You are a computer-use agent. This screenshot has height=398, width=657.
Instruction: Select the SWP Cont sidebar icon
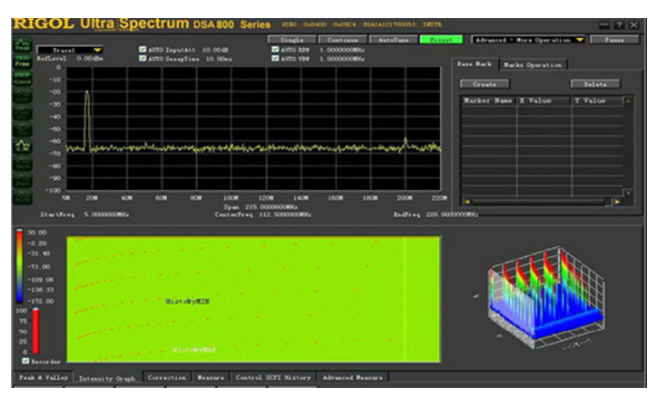click(23, 78)
